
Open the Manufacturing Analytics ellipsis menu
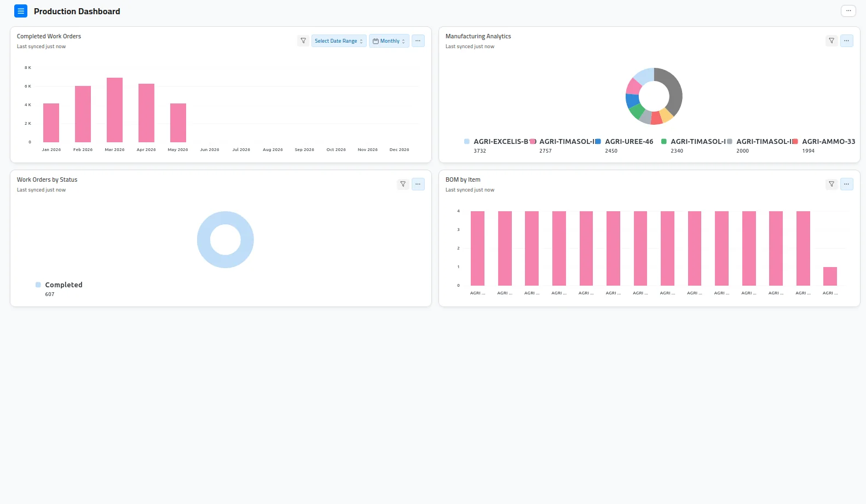847,41
